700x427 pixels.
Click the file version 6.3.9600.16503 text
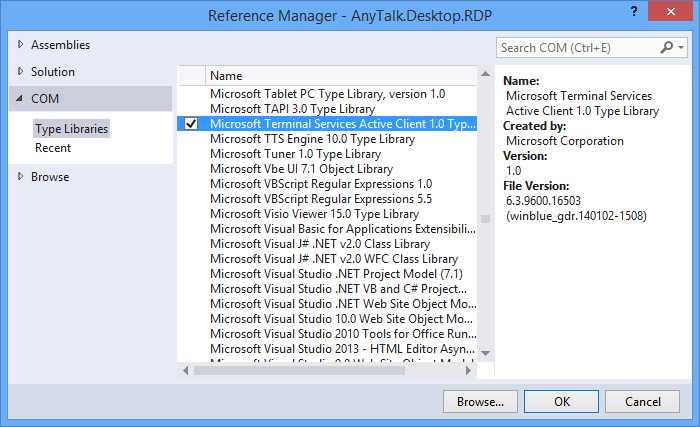pyautogui.click(x=543, y=201)
